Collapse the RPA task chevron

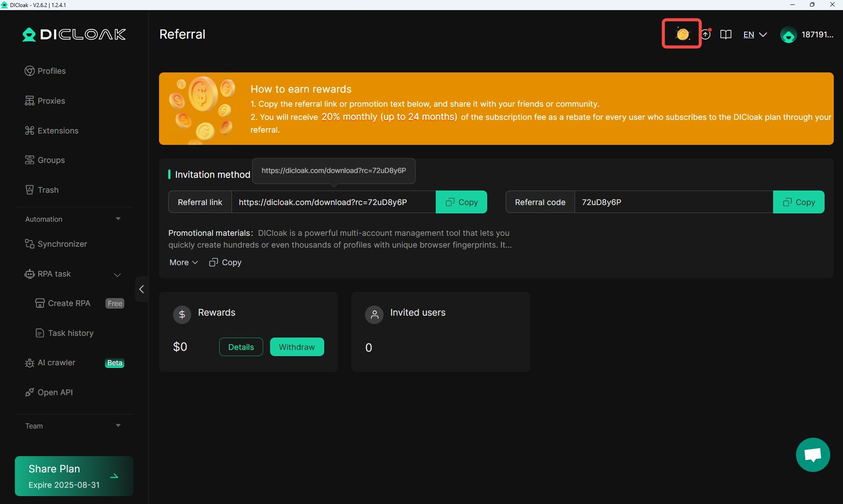[x=117, y=275]
